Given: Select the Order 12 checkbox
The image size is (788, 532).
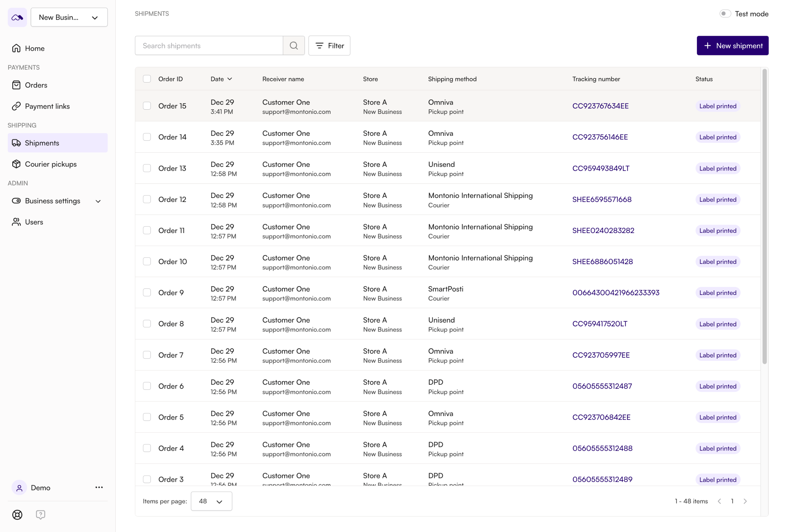Looking at the screenshot, I should coord(147,199).
